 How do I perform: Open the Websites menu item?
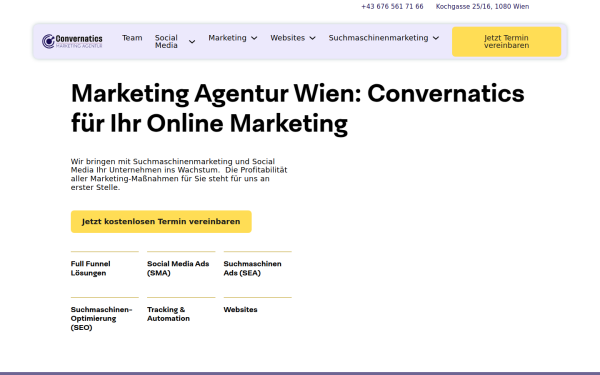click(287, 38)
